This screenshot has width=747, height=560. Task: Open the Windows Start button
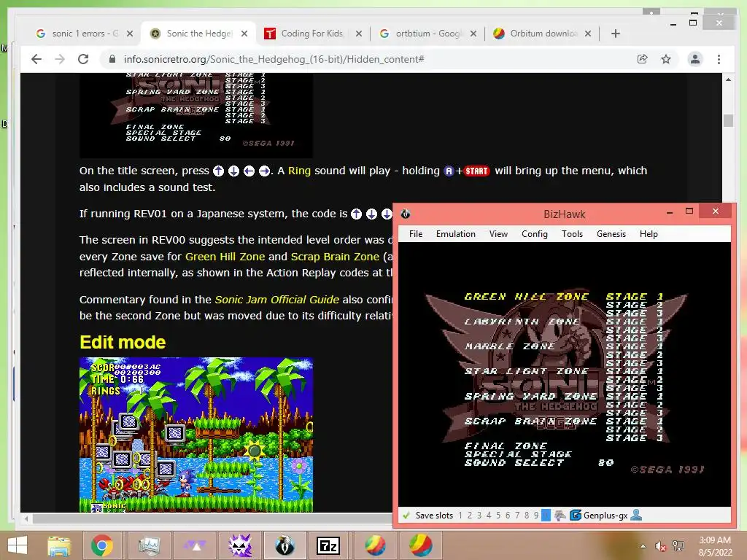[x=18, y=545]
